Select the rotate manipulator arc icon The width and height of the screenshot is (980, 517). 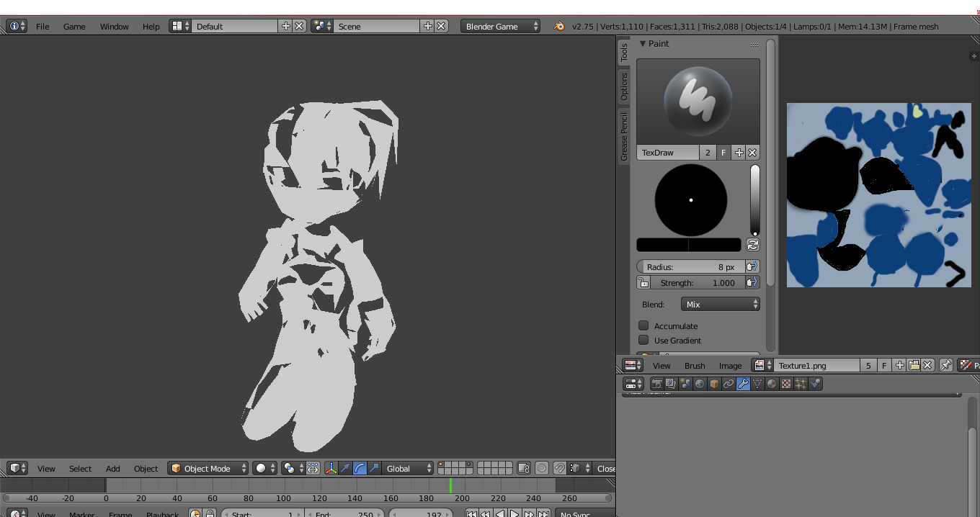coord(360,468)
